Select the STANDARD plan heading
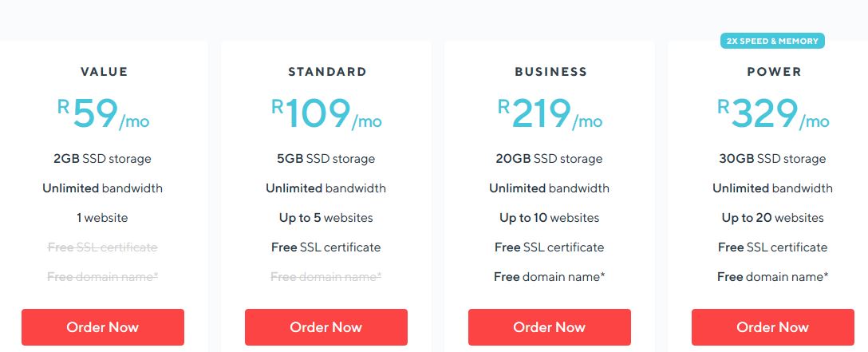The width and height of the screenshot is (868, 352). click(327, 71)
